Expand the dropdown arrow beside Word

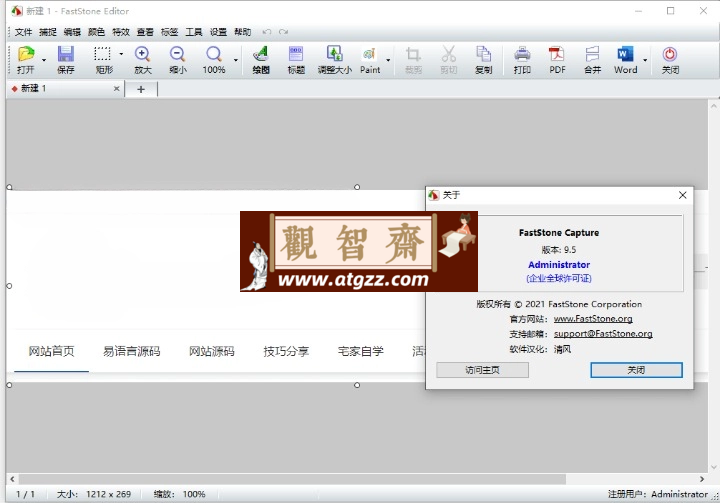tap(645, 60)
